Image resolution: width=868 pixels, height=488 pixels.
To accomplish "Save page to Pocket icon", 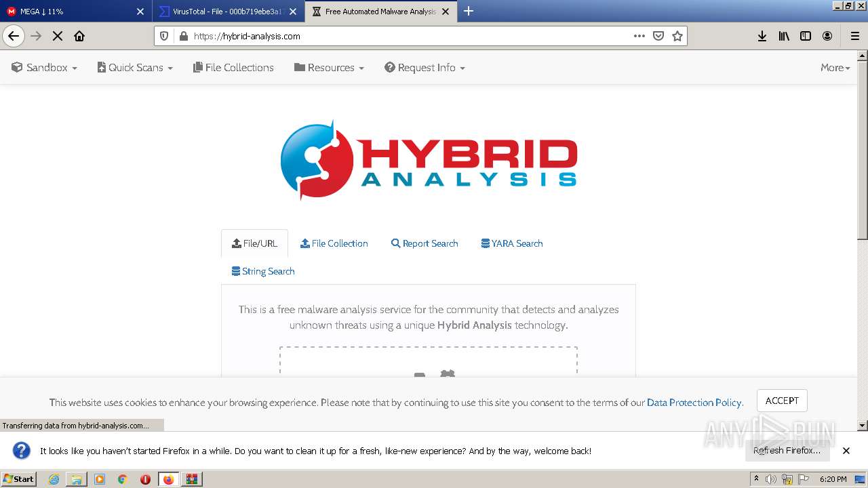I will 658,36.
